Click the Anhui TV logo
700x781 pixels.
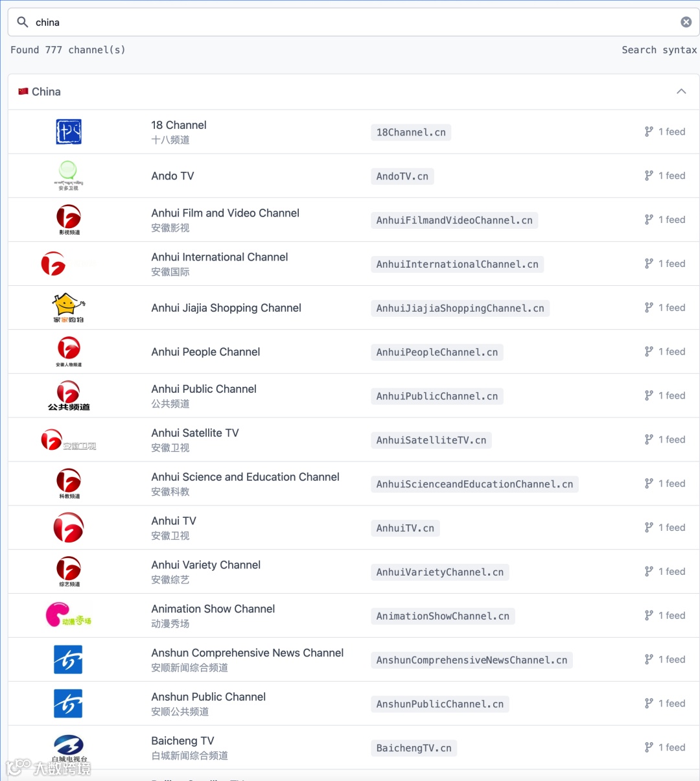click(69, 528)
